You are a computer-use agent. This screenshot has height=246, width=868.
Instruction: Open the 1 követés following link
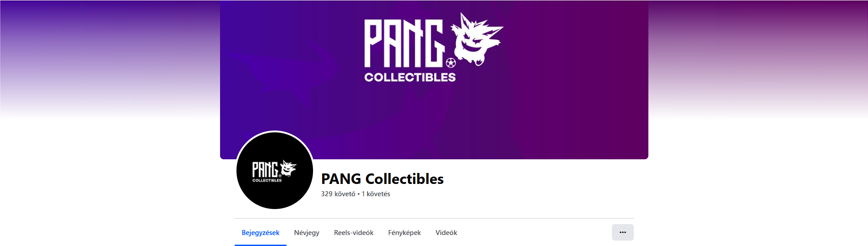[376, 194]
